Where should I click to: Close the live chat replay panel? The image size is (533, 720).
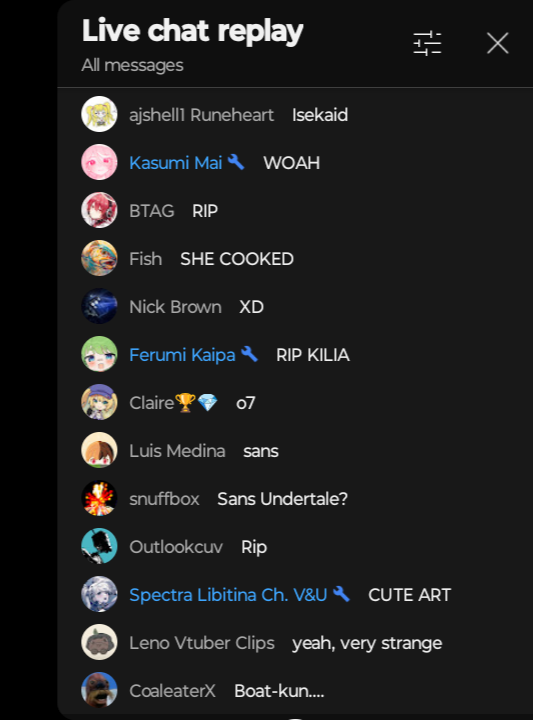pos(498,43)
